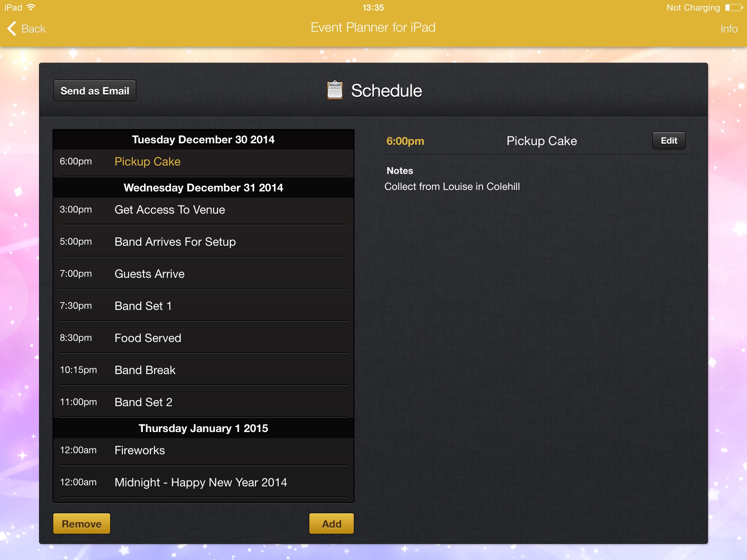The image size is (747, 560).
Task: Tap the Wi-Fi status icon
Action: [31, 7]
